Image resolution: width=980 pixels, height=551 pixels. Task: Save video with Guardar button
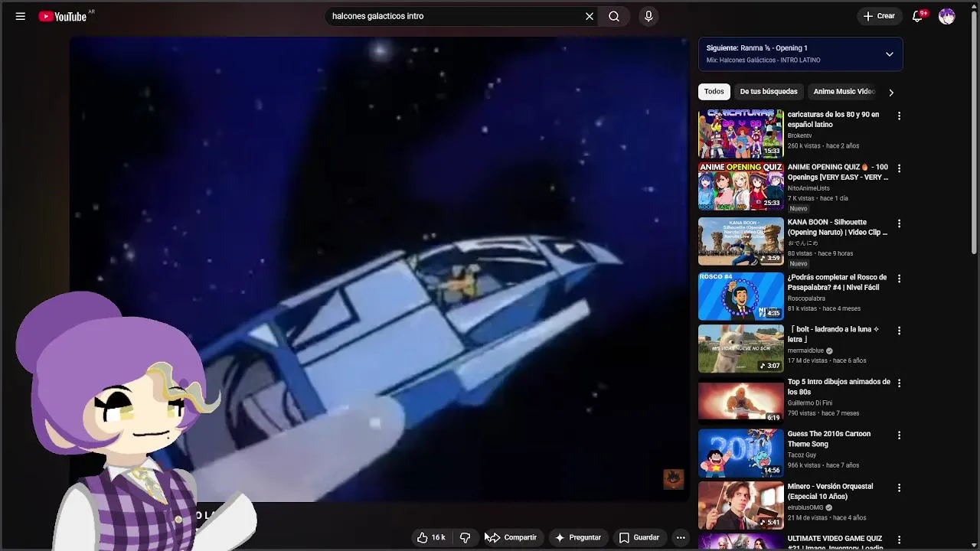639,537
